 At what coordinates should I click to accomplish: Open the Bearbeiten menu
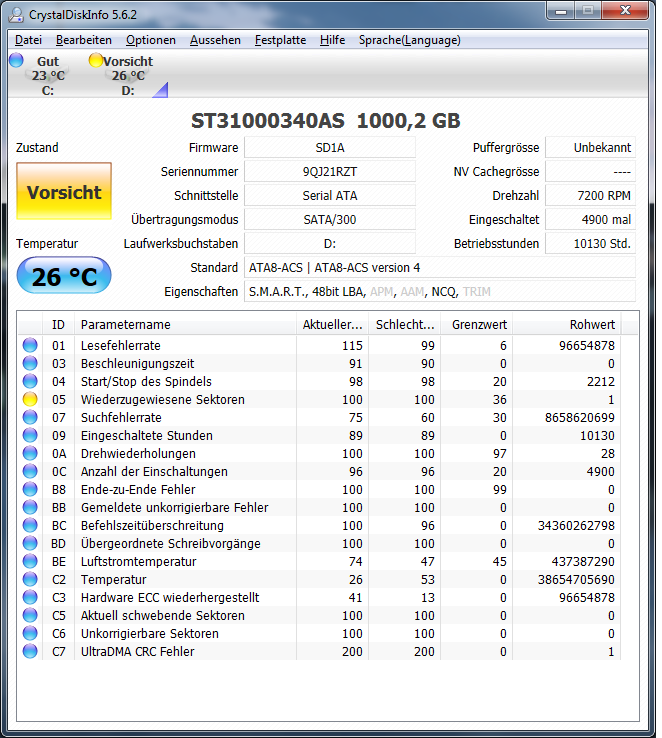(84, 40)
